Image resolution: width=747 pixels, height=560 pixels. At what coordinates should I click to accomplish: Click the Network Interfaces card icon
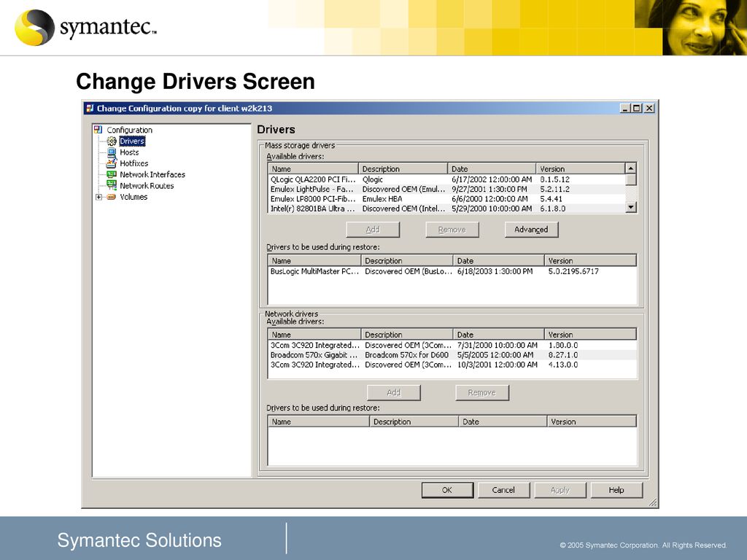[x=112, y=174]
